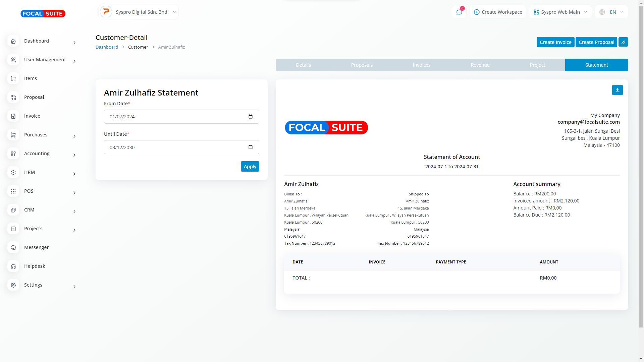Switch to the Proposals tab
This screenshot has height=362, width=644.
tap(362, 65)
